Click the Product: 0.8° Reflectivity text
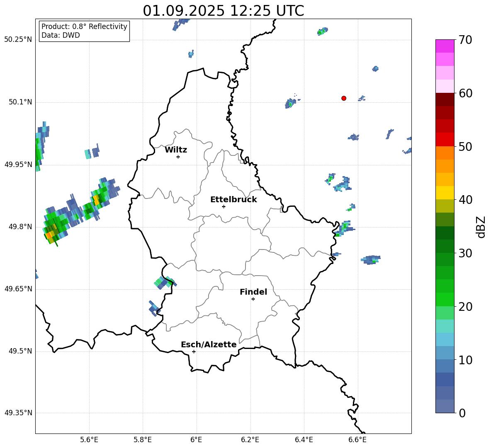The width and height of the screenshot is (491, 448). click(x=84, y=27)
